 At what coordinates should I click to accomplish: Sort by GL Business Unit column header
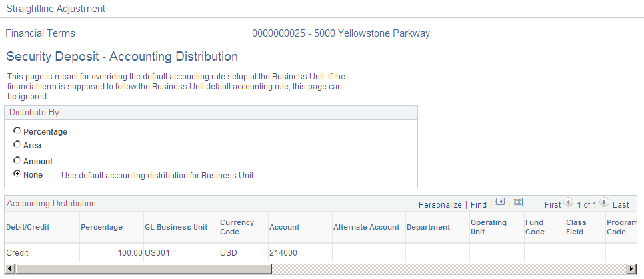click(x=176, y=227)
